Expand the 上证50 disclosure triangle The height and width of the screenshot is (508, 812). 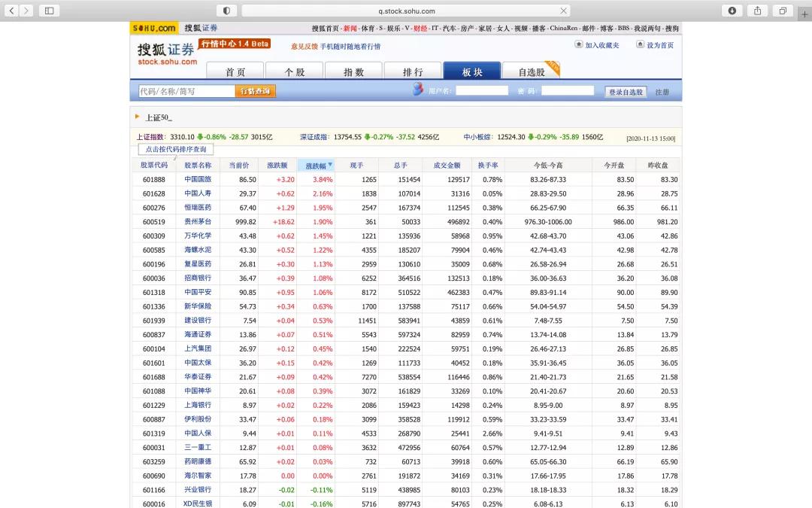pos(137,117)
